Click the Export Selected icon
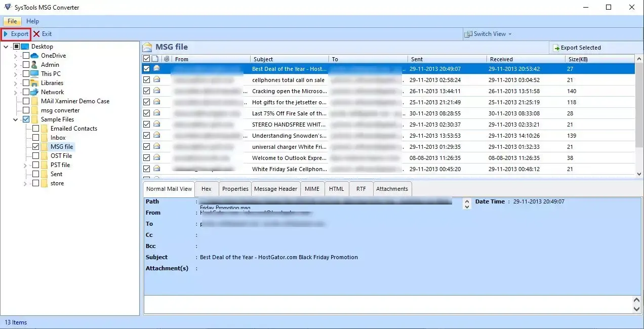Viewport: 644px width, 329px height. (556, 48)
